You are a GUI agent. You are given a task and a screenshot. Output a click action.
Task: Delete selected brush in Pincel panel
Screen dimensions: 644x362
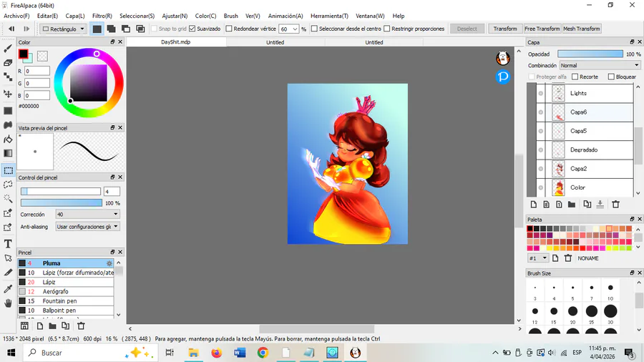(81, 326)
